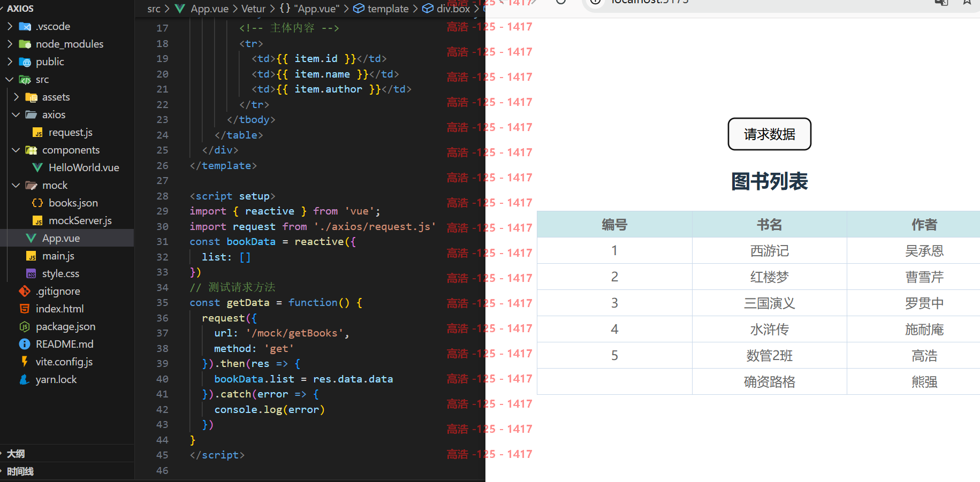Click the info icon of README.md
Screen dimensions: 980x482
coord(25,344)
